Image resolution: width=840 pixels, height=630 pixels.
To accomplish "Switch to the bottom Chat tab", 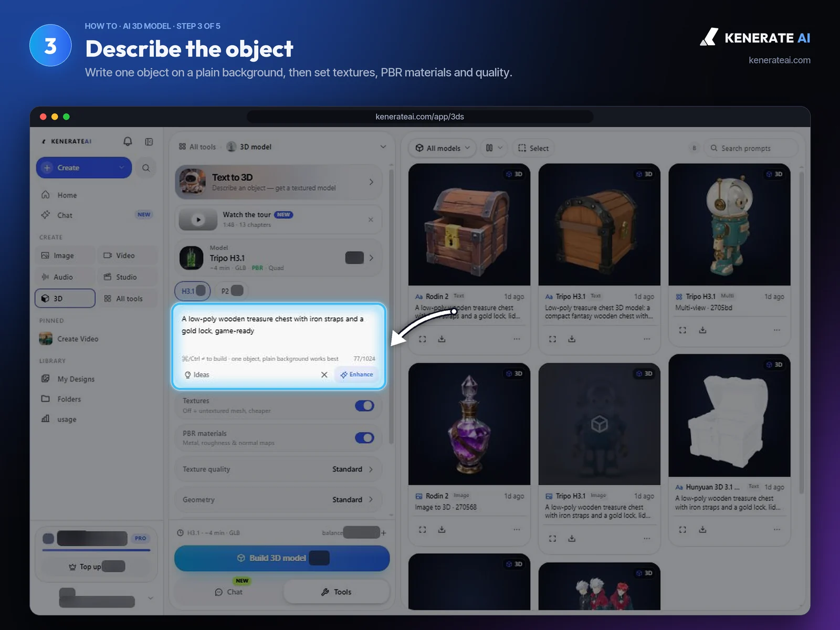I will coord(229,592).
